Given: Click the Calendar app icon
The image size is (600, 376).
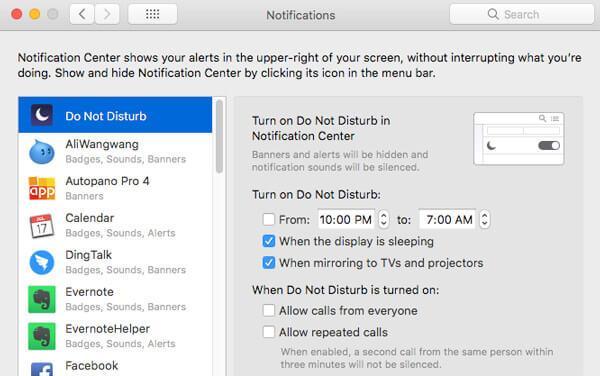Looking at the screenshot, I should [42, 226].
